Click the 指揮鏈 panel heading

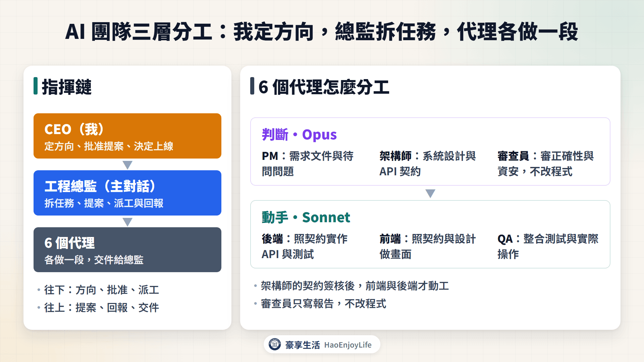click(x=66, y=87)
